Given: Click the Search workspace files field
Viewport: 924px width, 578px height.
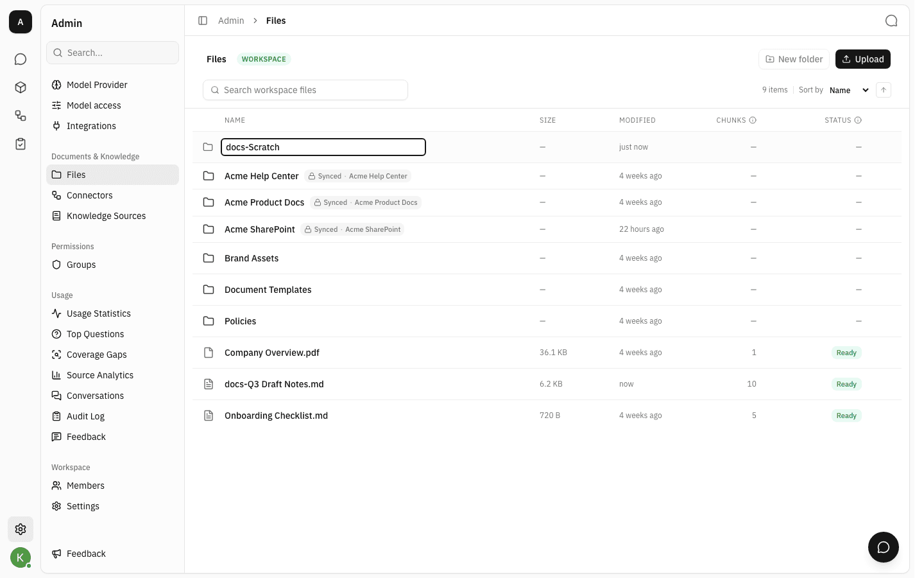Looking at the screenshot, I should (x=305, y=90).
